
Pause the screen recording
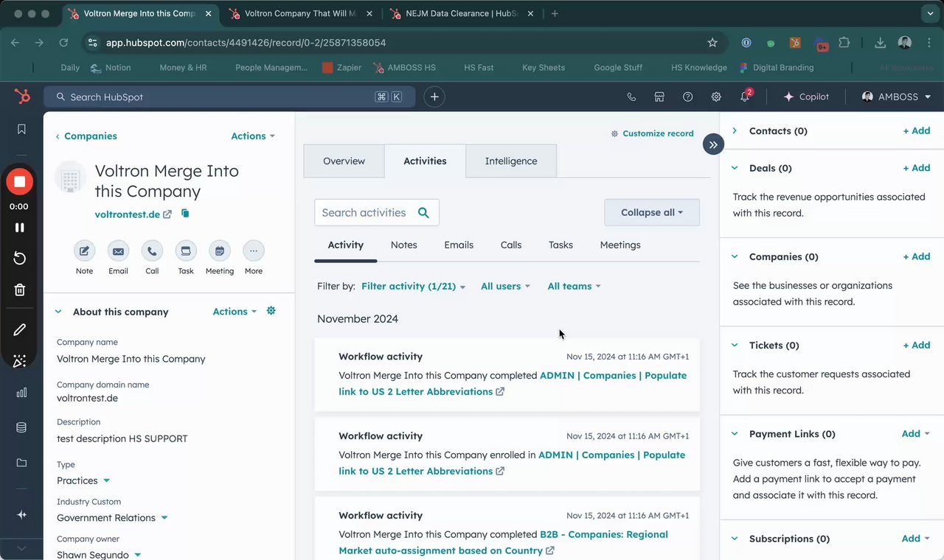pos(20,228)
